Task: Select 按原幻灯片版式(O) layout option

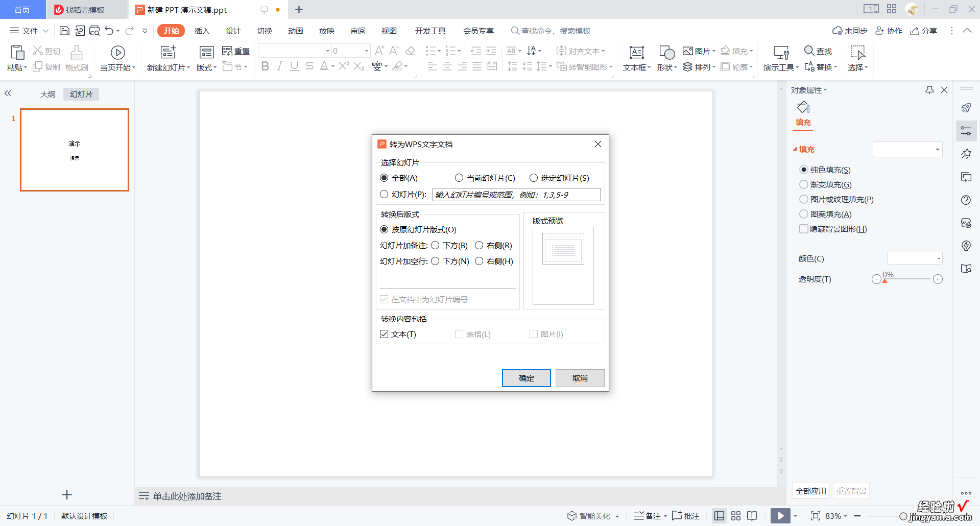Action: pos(384,229)
